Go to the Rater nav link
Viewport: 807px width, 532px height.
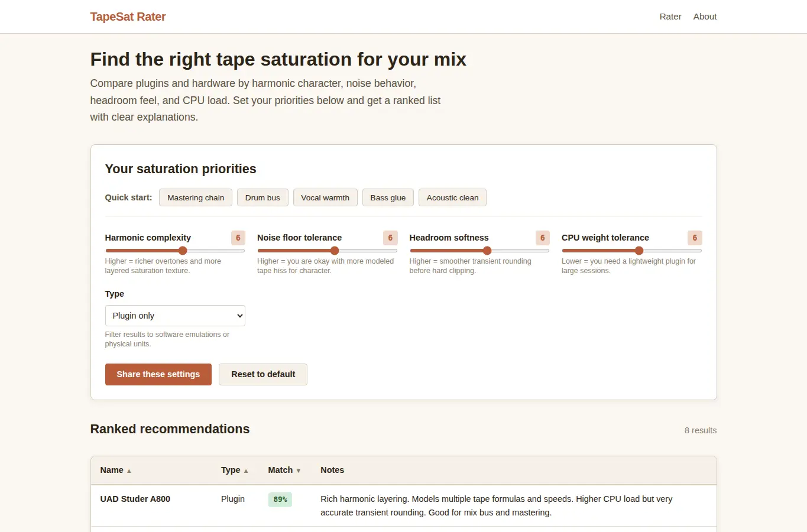point(670,17)
